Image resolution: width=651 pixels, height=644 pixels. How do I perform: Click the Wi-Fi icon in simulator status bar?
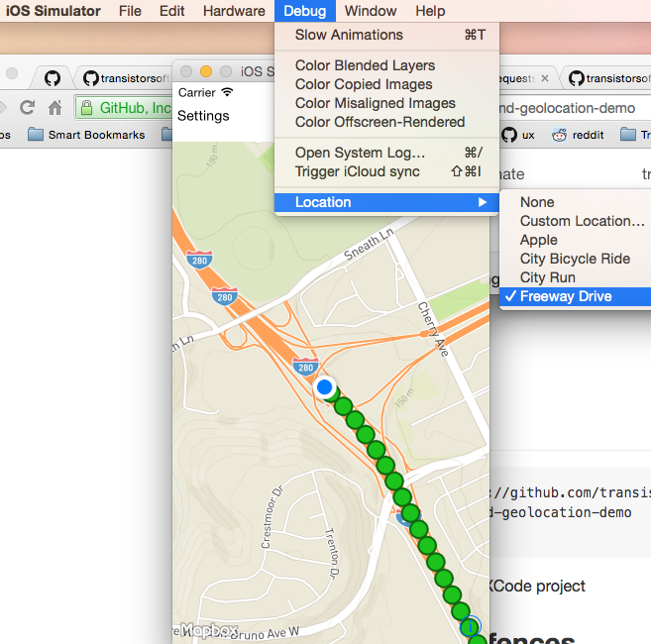(x=227, y=92)
